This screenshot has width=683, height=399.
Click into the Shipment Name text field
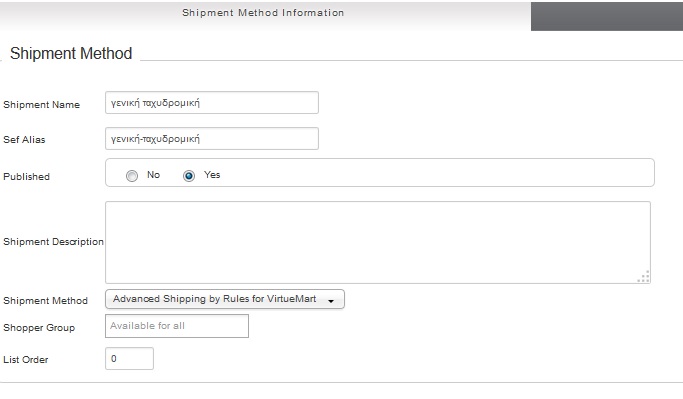[x=212, y=103]
